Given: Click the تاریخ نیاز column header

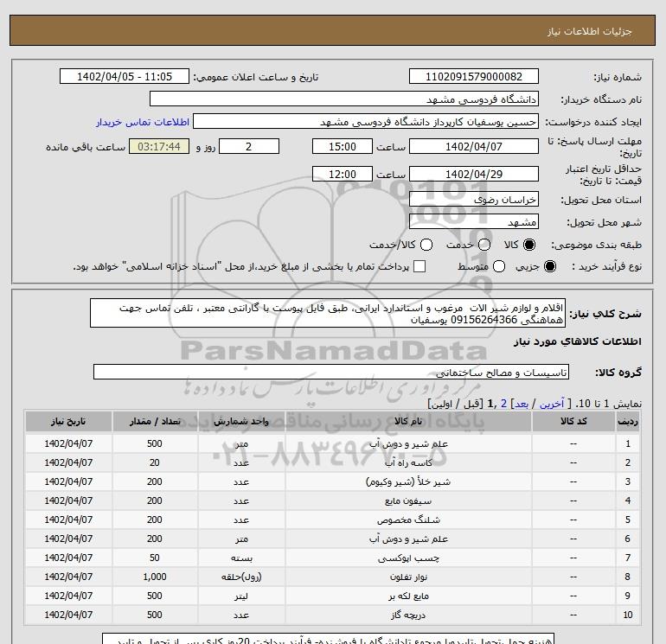Looking at the screenshot, I should tap(68, 422).
